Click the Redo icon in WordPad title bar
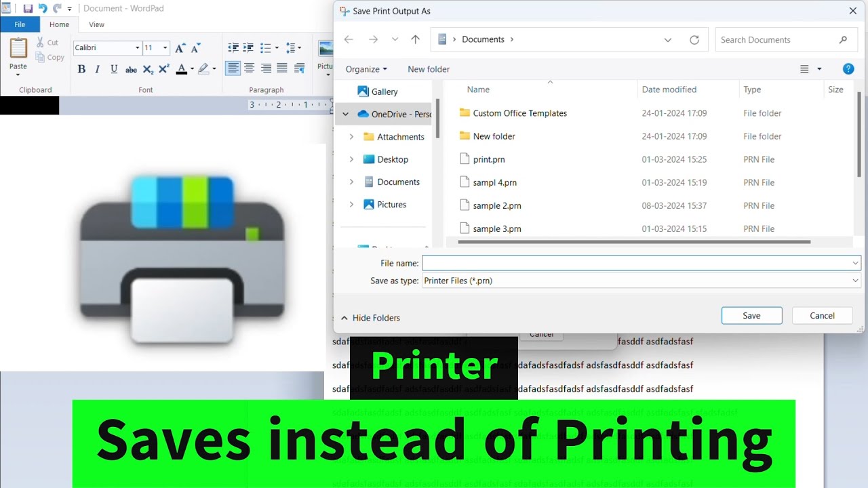 (57, 9)
